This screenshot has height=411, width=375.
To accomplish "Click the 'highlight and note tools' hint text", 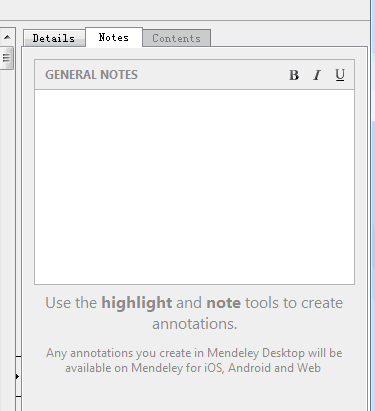I will 194,313.
